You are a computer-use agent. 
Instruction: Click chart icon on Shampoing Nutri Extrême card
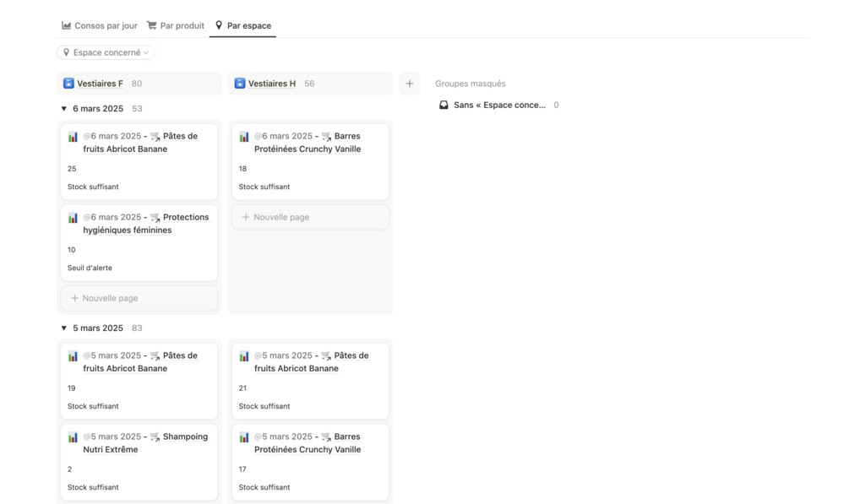pos(73,437)
